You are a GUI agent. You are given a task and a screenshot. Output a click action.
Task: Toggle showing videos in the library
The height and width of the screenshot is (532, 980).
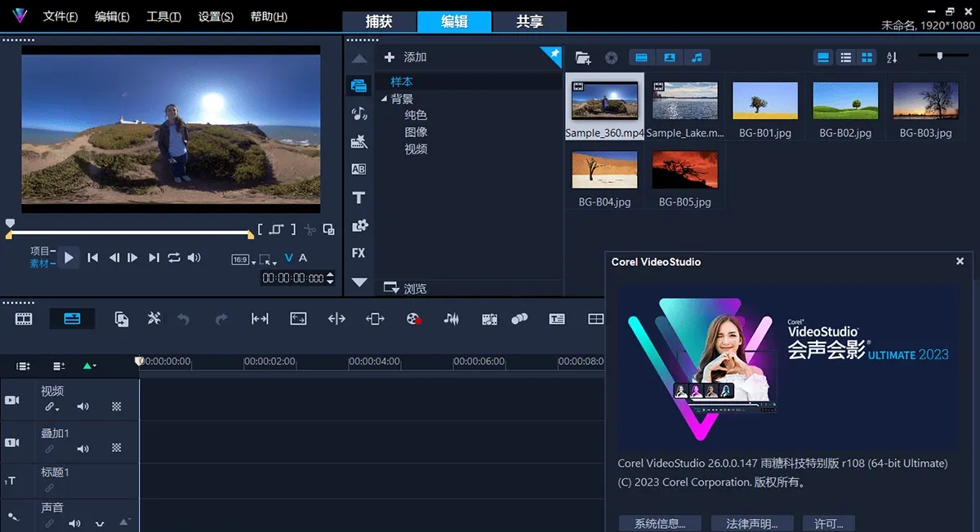642,57
